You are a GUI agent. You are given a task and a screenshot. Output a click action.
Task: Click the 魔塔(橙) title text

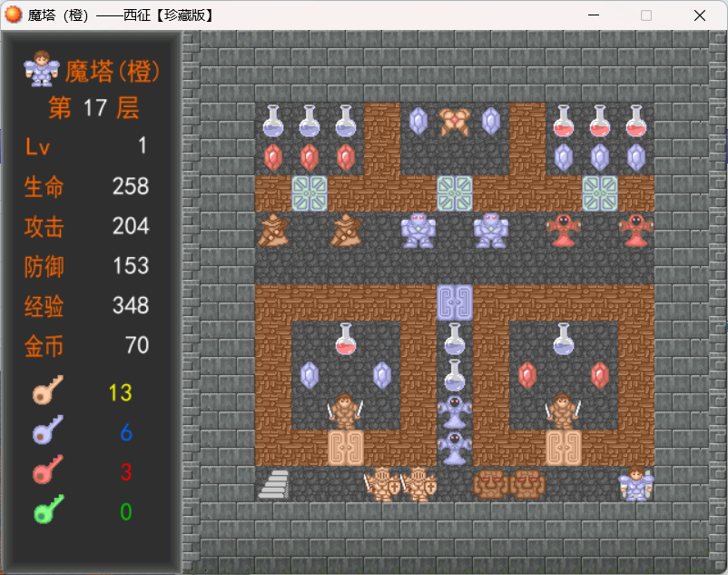112,71
